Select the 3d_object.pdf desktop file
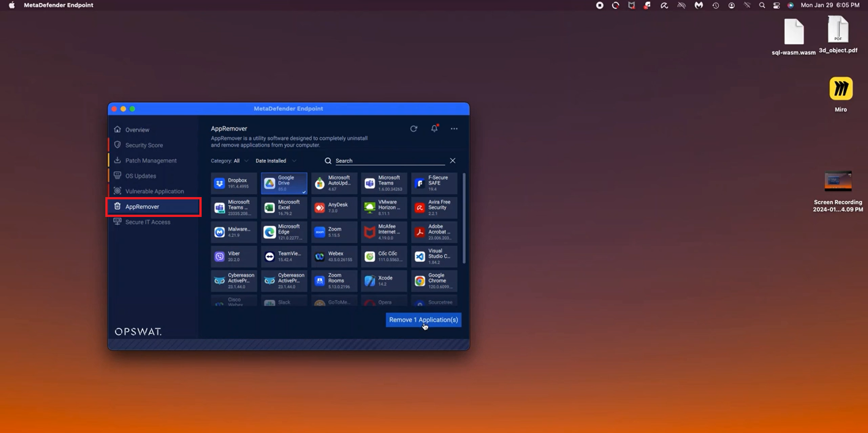The height and width of the screenshot is (433, 868). click(x=838, y=35)
